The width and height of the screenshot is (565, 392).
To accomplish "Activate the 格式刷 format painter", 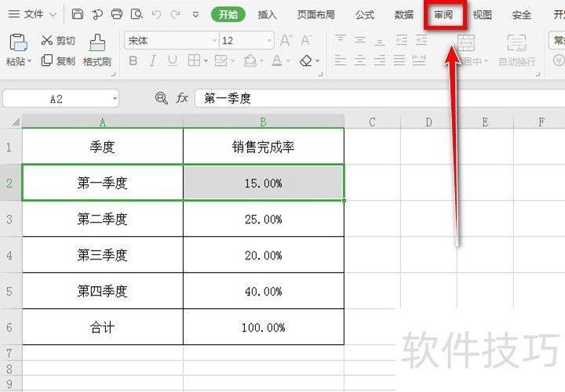I will pos(97,50).
